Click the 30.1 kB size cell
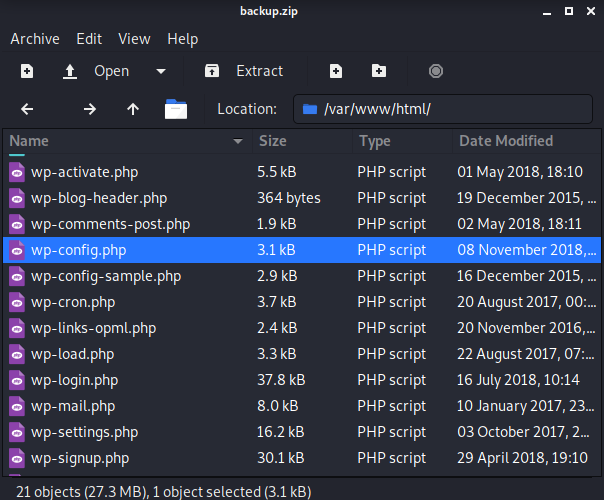This screenshot has height=500, width=604. (281, 458)
